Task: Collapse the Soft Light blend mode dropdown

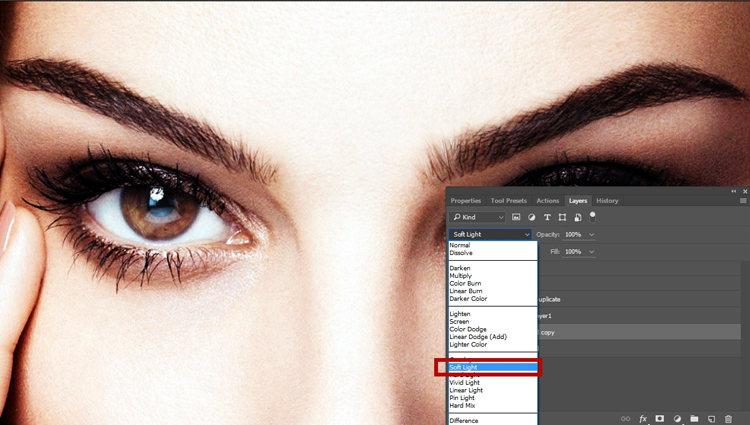Action: pyautogui.click(x=490, y=234)
